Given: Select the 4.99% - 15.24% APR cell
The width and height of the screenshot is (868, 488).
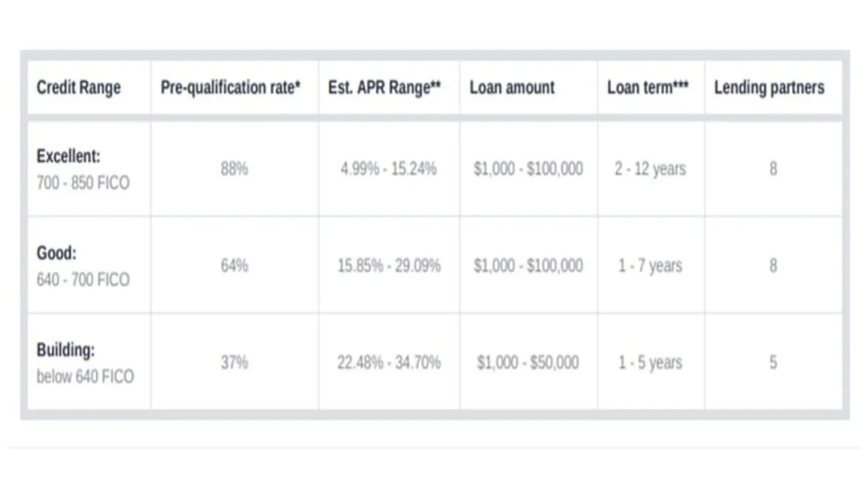Looking at the screenshot, I should 388,169.
